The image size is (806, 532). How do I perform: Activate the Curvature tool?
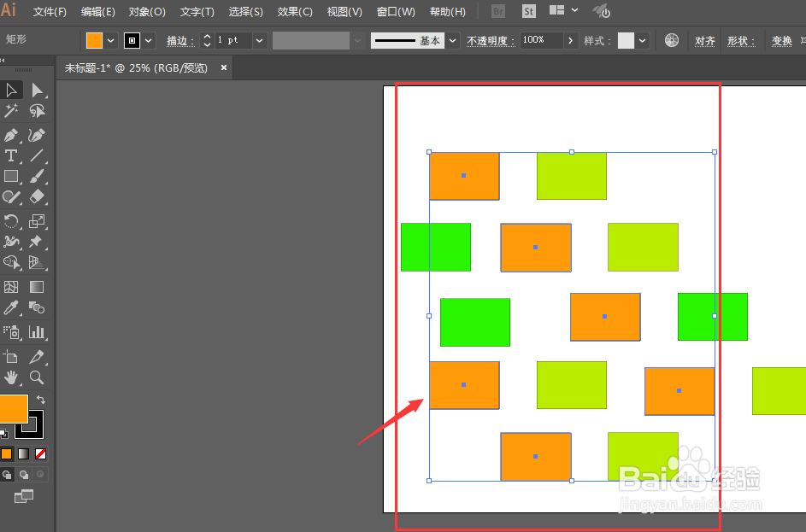(37, 135)
